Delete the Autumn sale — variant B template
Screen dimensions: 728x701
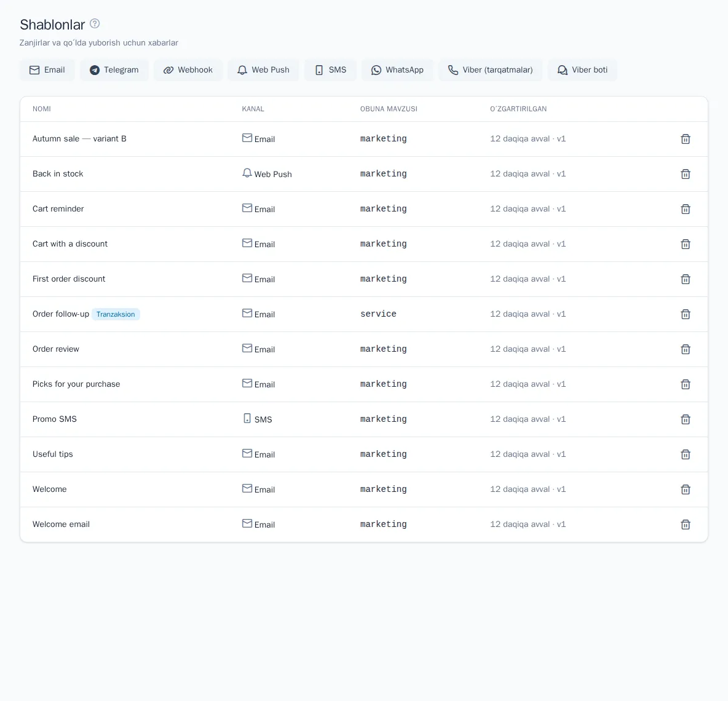point(686,139)
